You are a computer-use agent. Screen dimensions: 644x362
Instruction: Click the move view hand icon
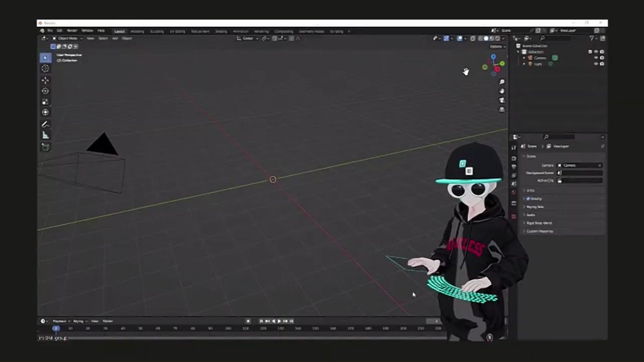[x=502, y=91]
